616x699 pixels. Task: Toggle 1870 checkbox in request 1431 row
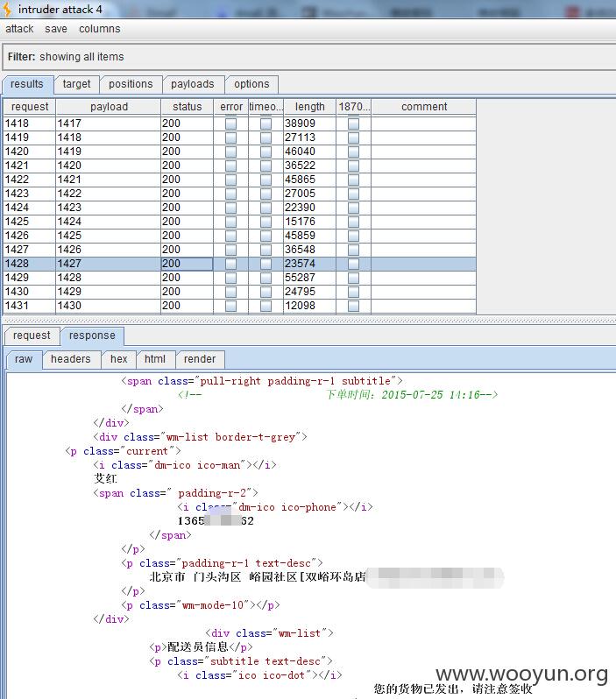click(354, 306)
